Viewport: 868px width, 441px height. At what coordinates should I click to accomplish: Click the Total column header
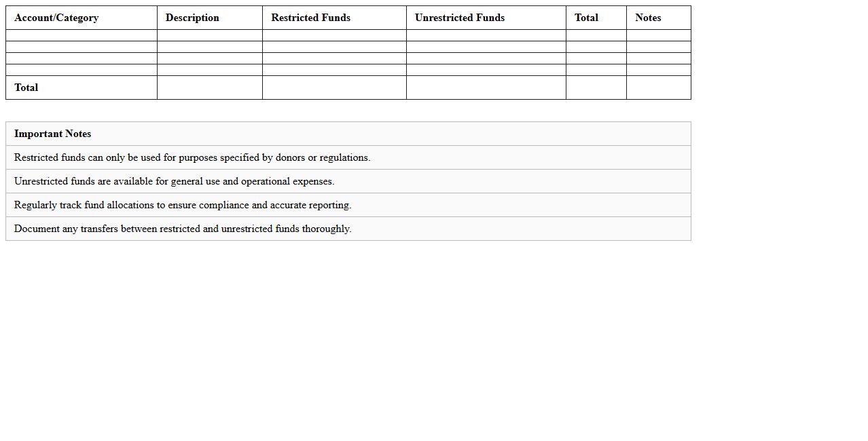tap(586, 18)
